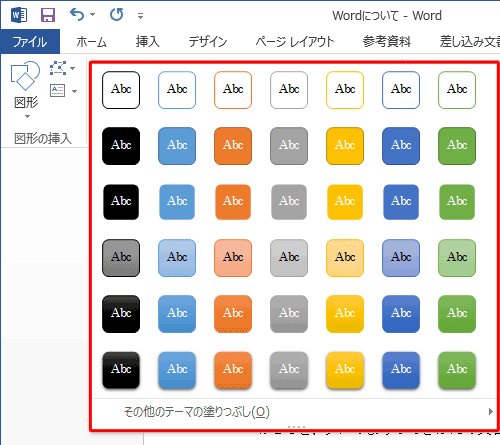
Task: Choose gray outline white fill style
Action: click(x=289, y=90)
